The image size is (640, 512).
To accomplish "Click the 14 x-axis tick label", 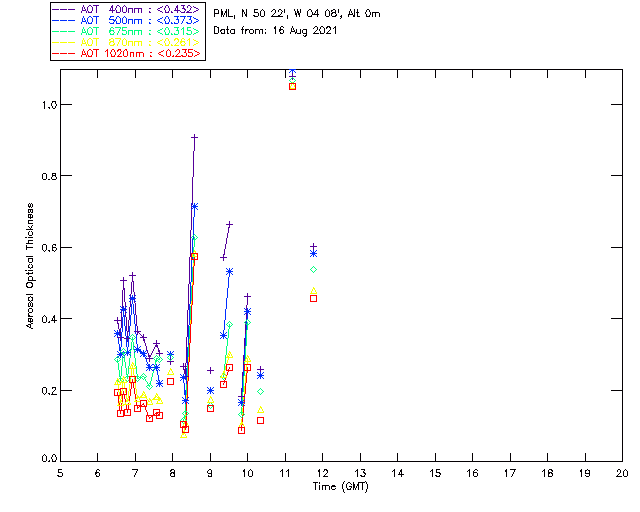I will coord(398,473).
